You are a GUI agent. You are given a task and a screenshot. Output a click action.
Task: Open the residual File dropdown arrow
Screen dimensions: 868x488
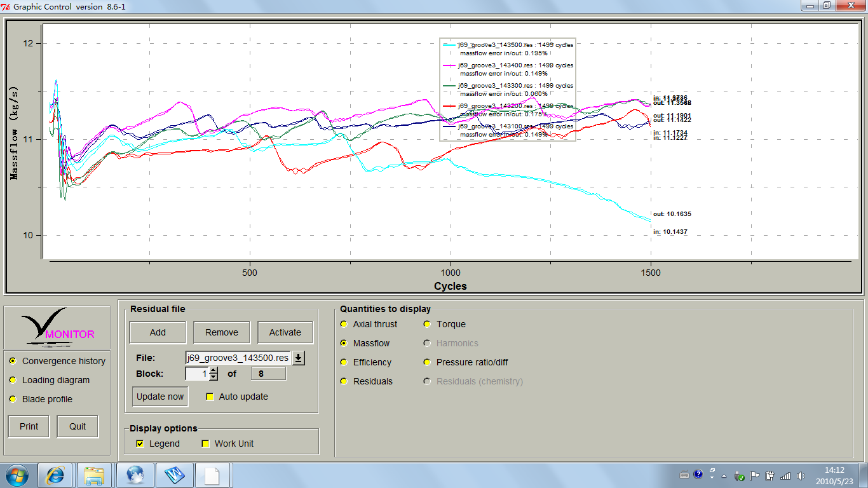pos(299,358)
